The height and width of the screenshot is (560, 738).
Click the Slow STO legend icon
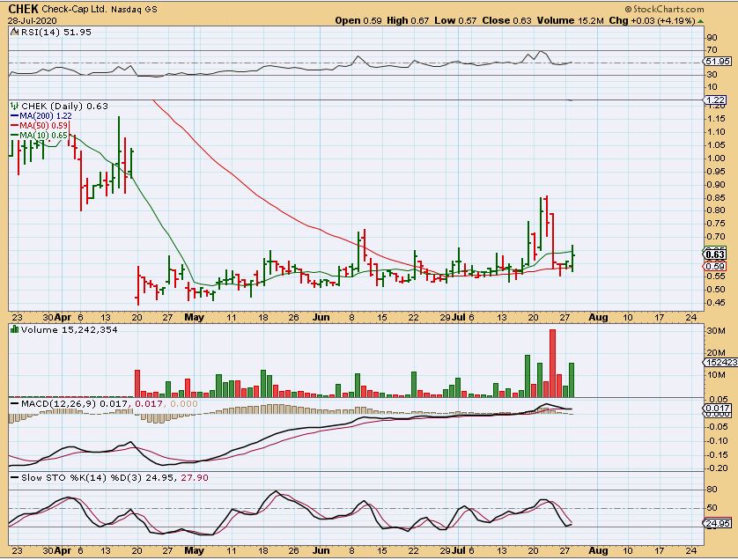click(14, 476)
